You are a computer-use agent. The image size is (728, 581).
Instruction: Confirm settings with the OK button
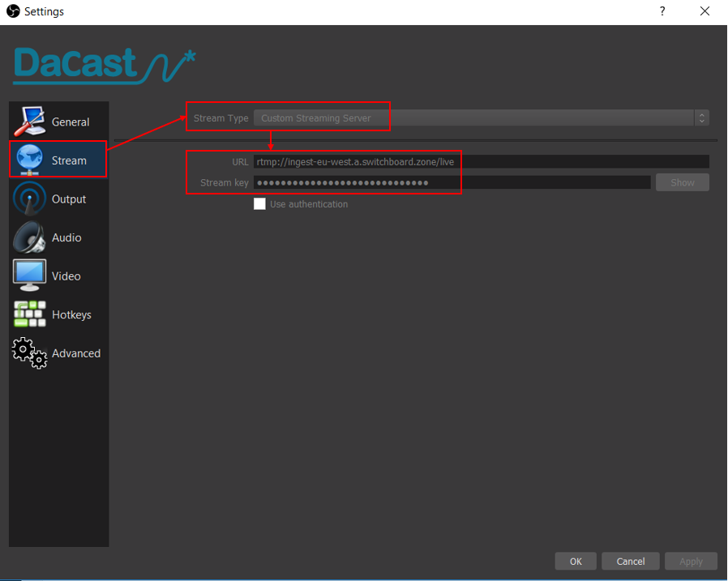click(x=576, y=561)
